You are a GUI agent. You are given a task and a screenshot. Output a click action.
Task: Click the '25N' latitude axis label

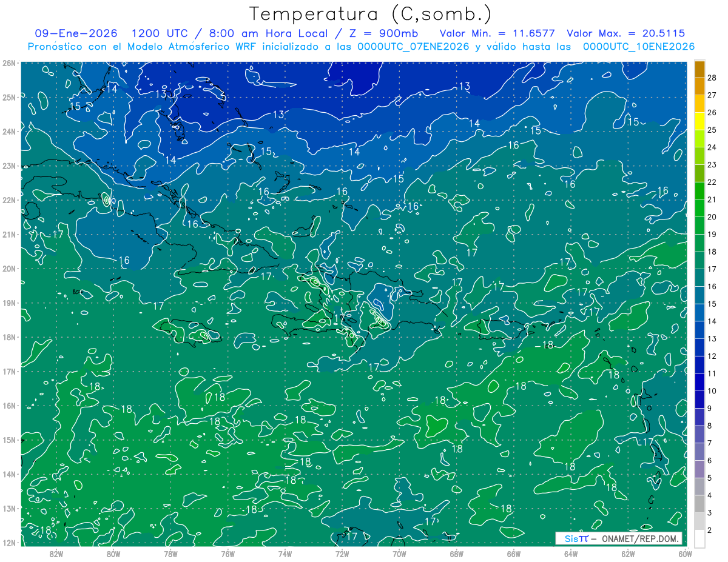[8, 97]
